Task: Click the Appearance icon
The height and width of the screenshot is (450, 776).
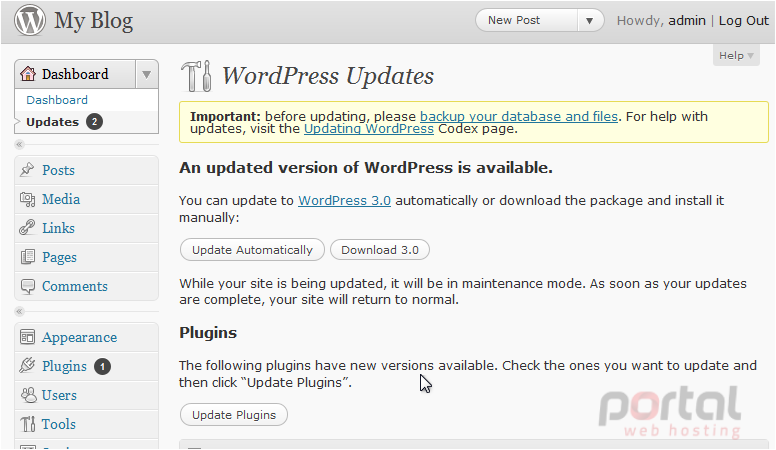Action: [27, 337]
